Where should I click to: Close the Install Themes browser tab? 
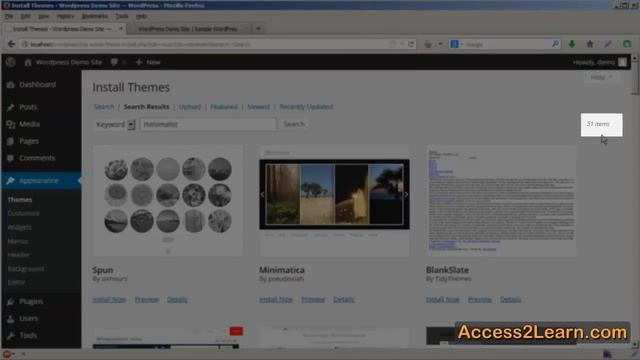pyautogui.click(x=121, y=29)
